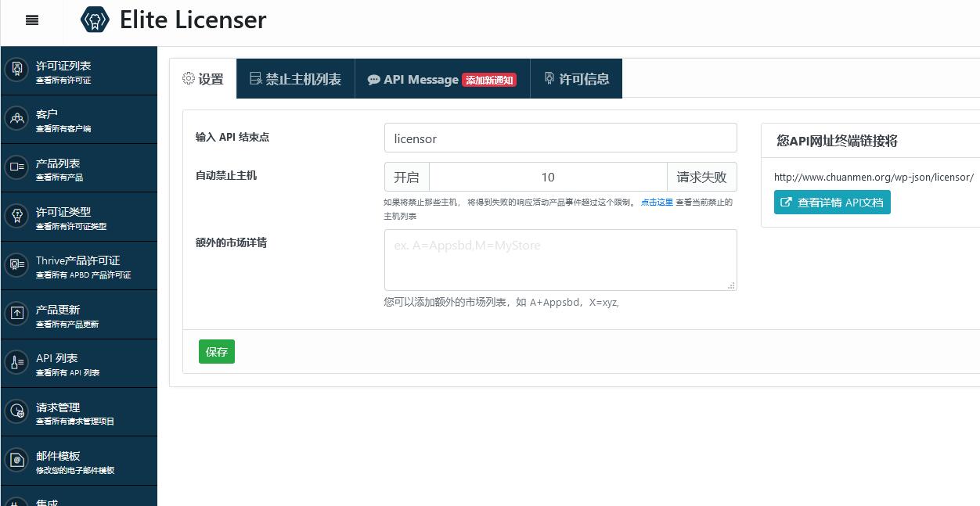Click the 邮件模板 sidebar icon
This screenshot has width=980, height=506.
(x=16, y=461)
